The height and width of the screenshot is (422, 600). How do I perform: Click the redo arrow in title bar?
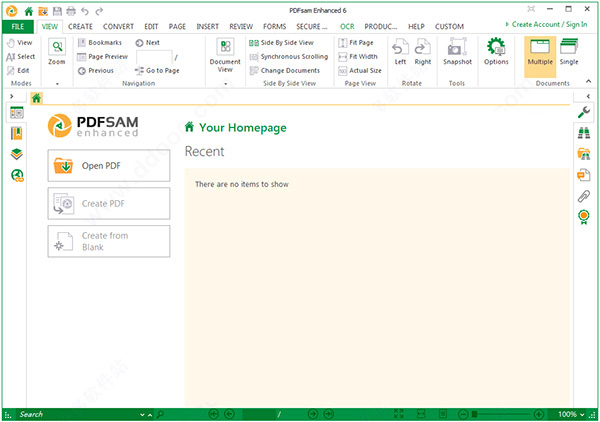click(99, 11)
